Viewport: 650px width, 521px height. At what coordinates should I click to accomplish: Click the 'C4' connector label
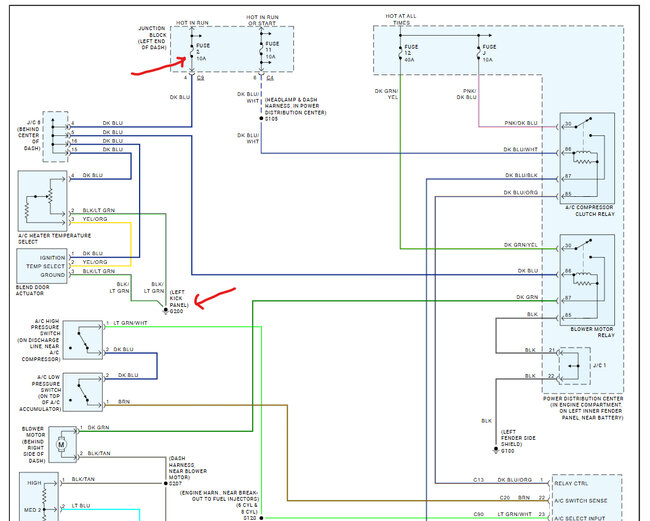270,78
